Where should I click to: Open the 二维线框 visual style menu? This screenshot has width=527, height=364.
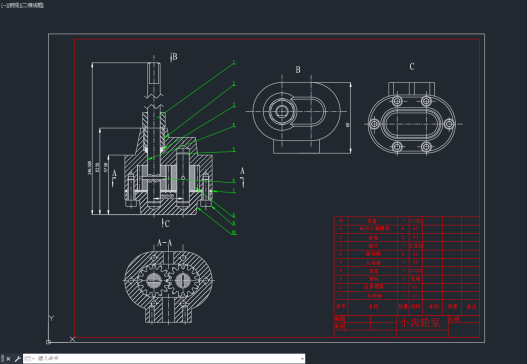click(32, 5)
